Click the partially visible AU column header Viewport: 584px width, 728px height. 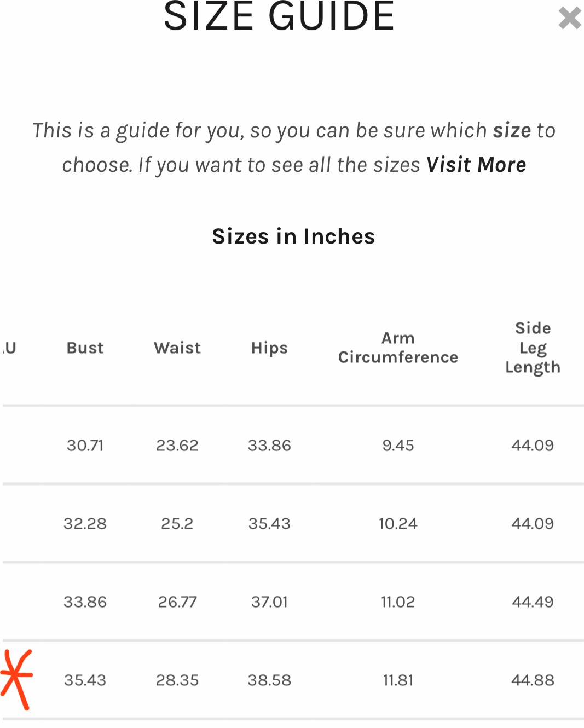(x=8, y=348)
